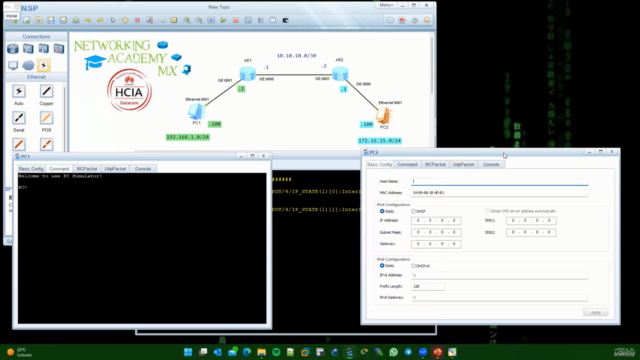Click Apply button in PC2 window
The height and width of the screenshot is (360, 640).
tap(596, 312)
